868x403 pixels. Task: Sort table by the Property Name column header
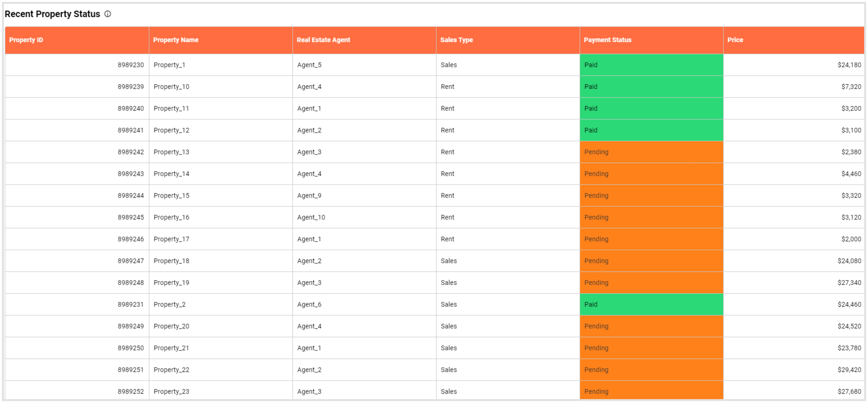pos(176,40)
